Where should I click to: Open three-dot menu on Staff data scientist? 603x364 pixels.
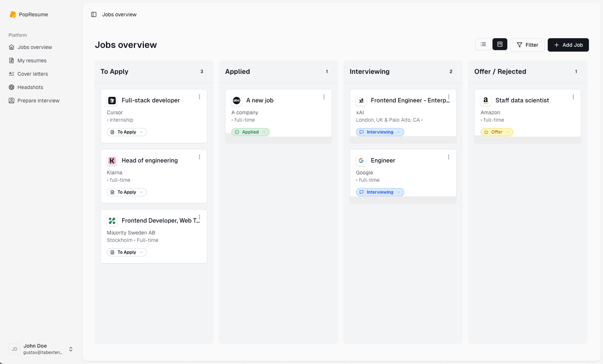pos(573,97)
